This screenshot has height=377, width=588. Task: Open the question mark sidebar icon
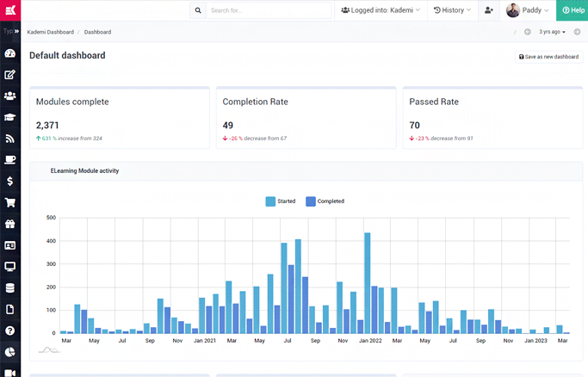10,331
